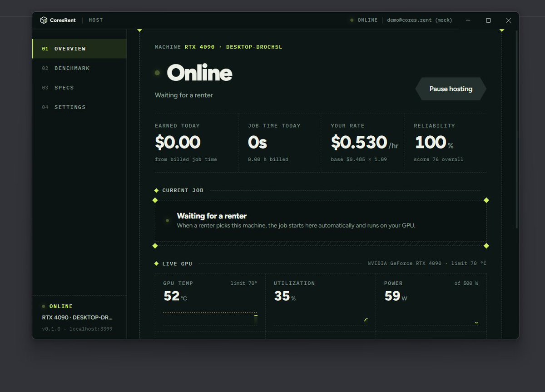Image resolution: width=545 pixels, height=392 pixels.
Task: Click the LIVE GPU section heading
Action: click(177, 263)
